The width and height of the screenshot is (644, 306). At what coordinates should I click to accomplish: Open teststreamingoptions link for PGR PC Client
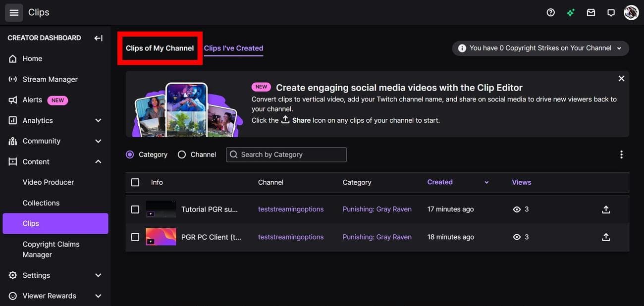coord(291,237)
